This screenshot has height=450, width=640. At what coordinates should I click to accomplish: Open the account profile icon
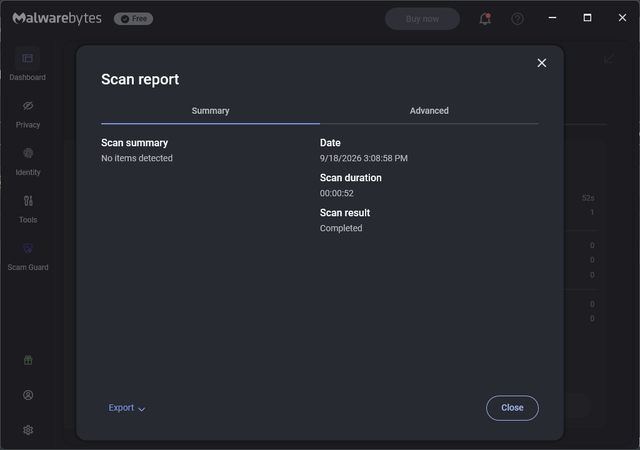click(x=28, y=395)
